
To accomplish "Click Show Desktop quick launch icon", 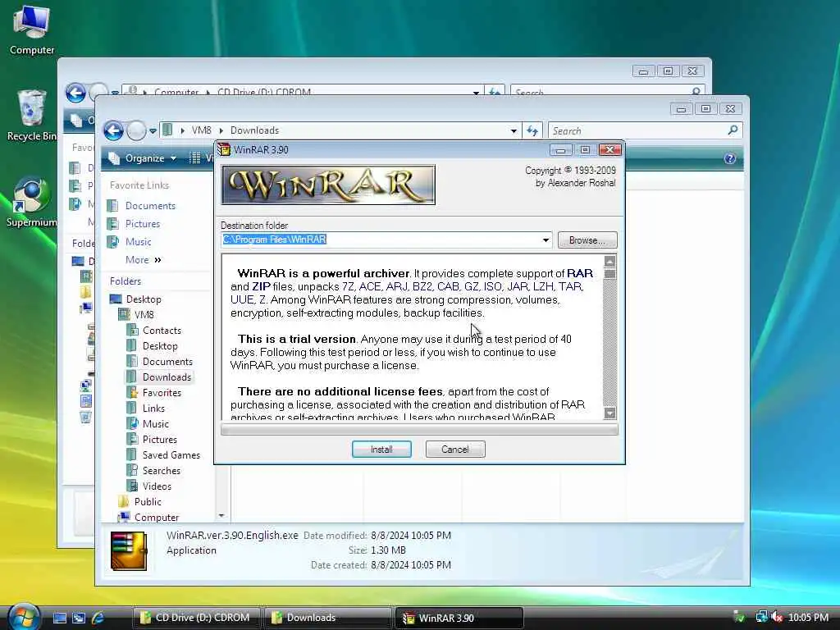I will [x=59, y=618].
